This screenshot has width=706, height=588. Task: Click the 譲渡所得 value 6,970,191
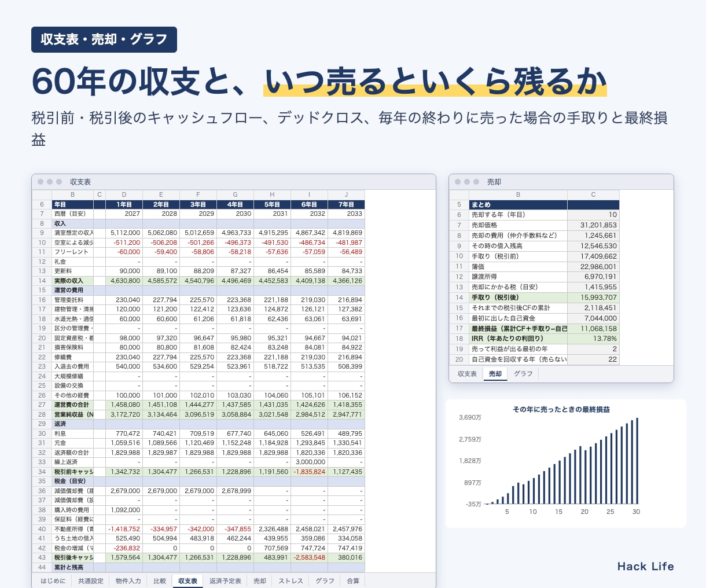pos(593,277)
